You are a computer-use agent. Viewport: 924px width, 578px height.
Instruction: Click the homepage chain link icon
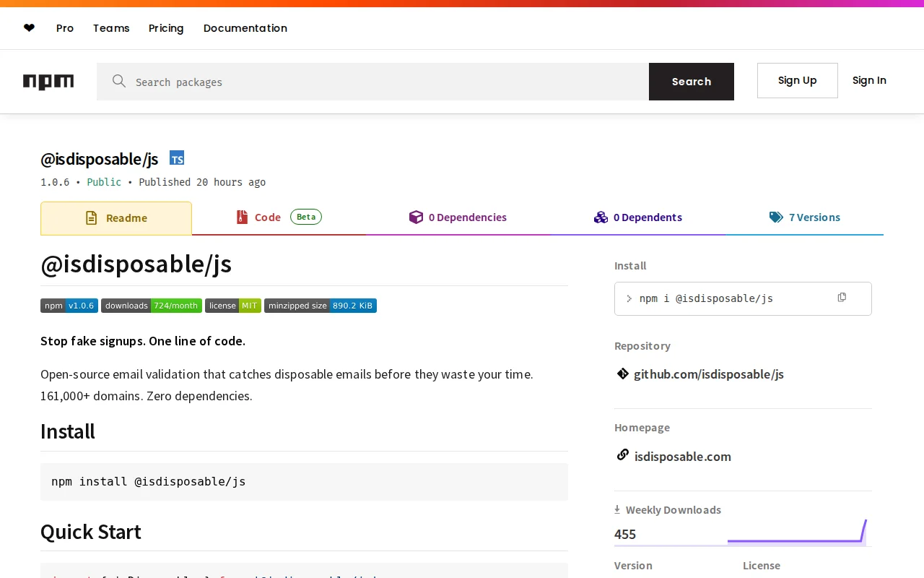click(622, 455)
